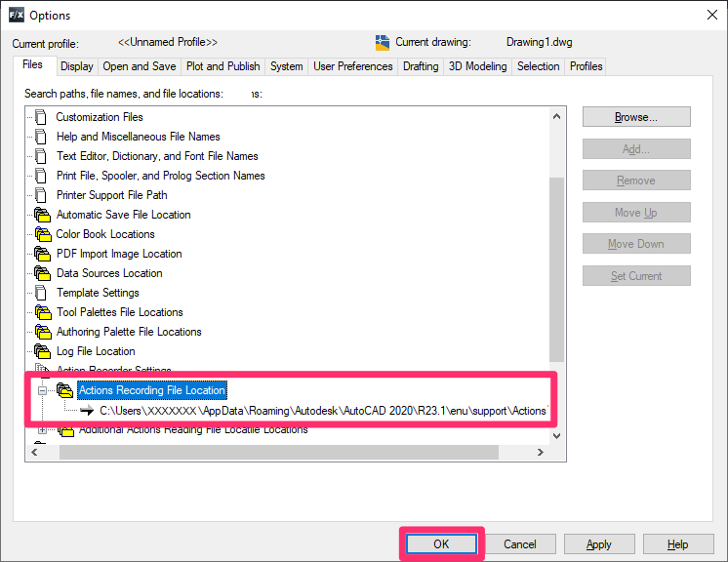Click the horizontal scrollbar right arrow
Screen dimensions: 728x562
[540, 452]
